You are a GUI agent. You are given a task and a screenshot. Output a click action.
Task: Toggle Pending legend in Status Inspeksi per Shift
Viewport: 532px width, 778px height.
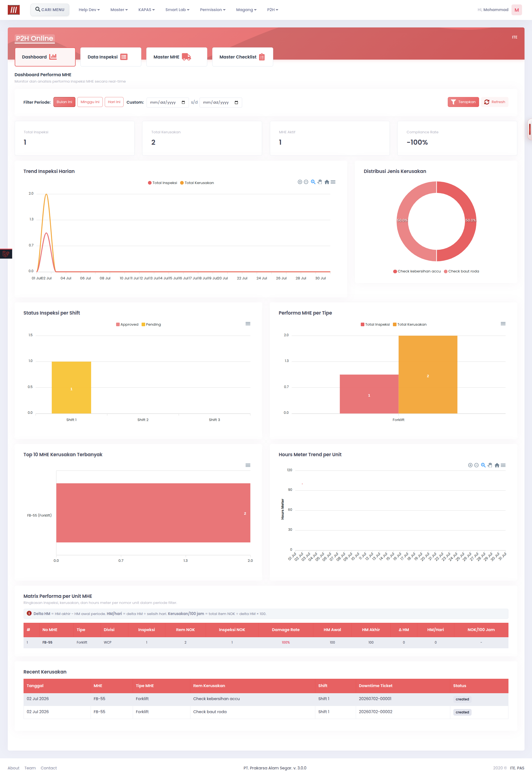pos(151,324)
